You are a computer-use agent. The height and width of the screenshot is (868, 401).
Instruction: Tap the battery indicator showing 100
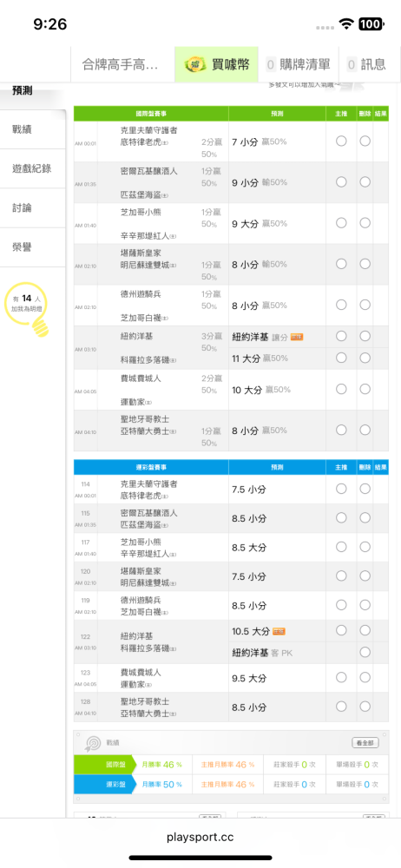click(370, 23)
